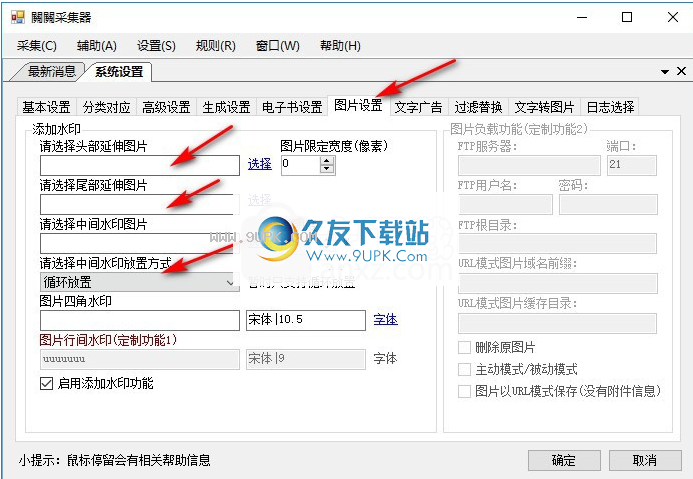The image size is (693, 479).
Task: Increase image width limit with up arrow
Action: pyautogui.click(x=327, y=161)
